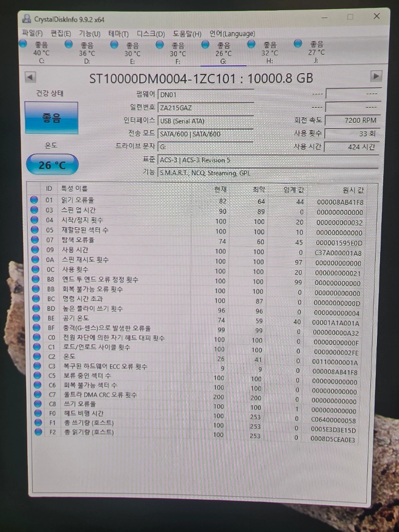
Task: Click raw value 000008AB41F8 of 읽기 오류율
Action: click(340, 202)
